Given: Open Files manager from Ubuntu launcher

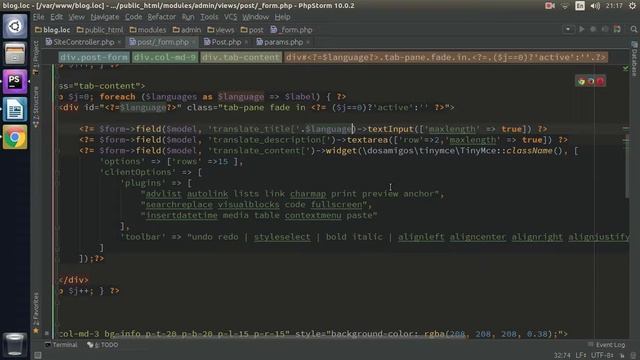Looking at the screenshot, I should coord(15,53).
